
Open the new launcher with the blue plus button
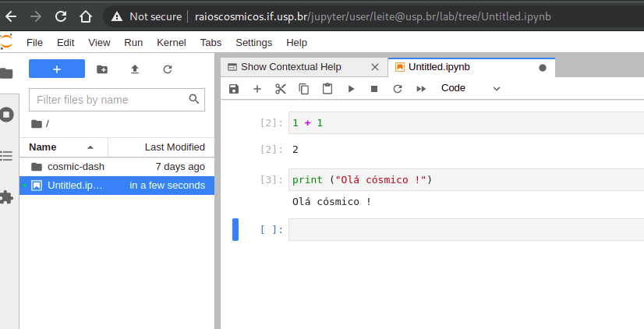[x=57, y=69]
